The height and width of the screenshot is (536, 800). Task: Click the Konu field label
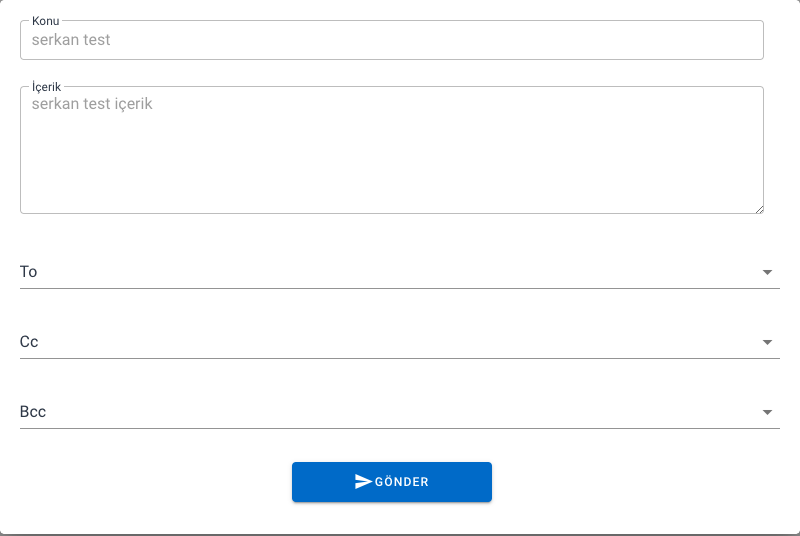45,20
